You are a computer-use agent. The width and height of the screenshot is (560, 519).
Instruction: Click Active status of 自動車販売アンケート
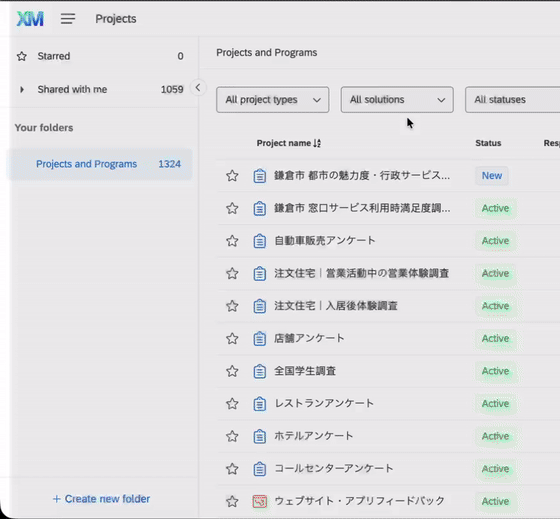tap(495, 241)
